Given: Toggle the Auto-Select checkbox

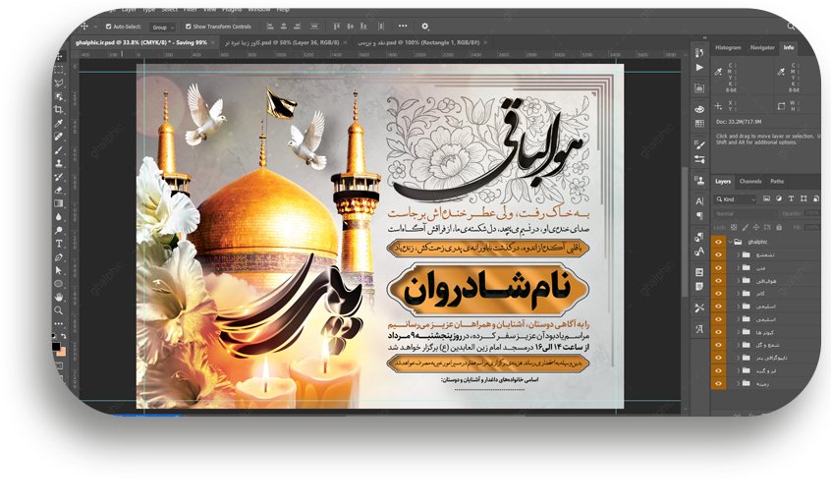Looking at the screenshot, I should 109,27.
